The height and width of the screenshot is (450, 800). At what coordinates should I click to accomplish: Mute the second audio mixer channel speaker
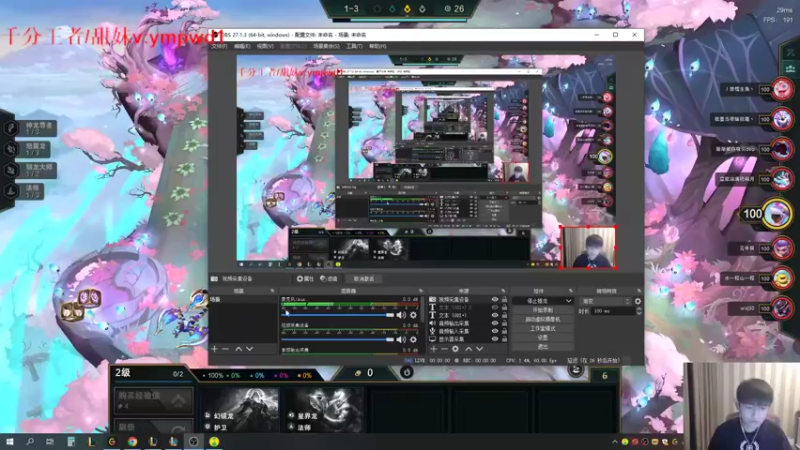coord(402,339)
